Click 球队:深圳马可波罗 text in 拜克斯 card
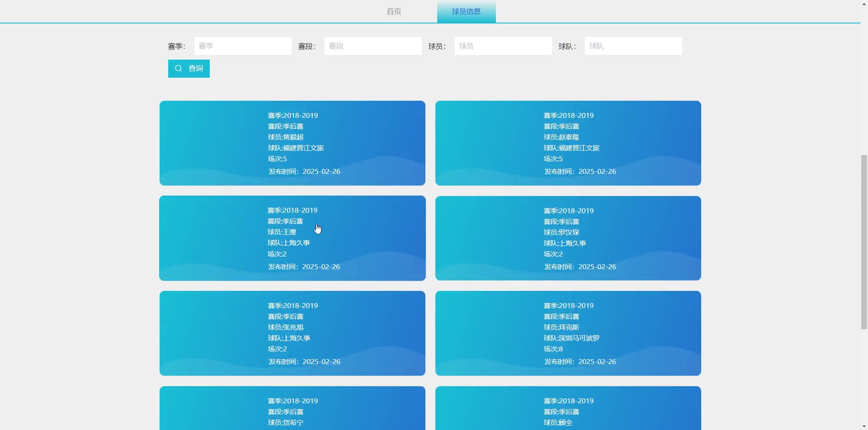Screen dimensions: 868x430 click(571, 338)
